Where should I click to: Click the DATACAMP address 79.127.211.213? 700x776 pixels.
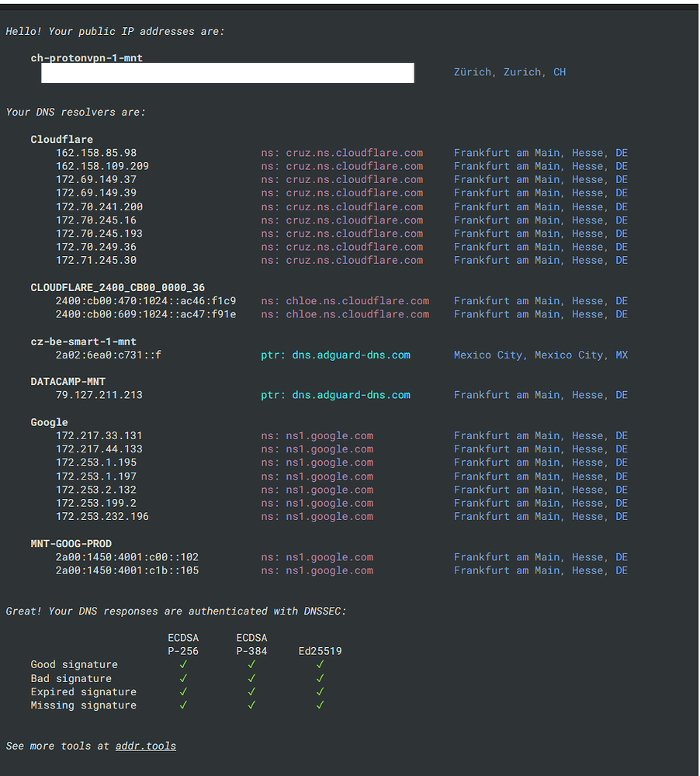point(99,395)
